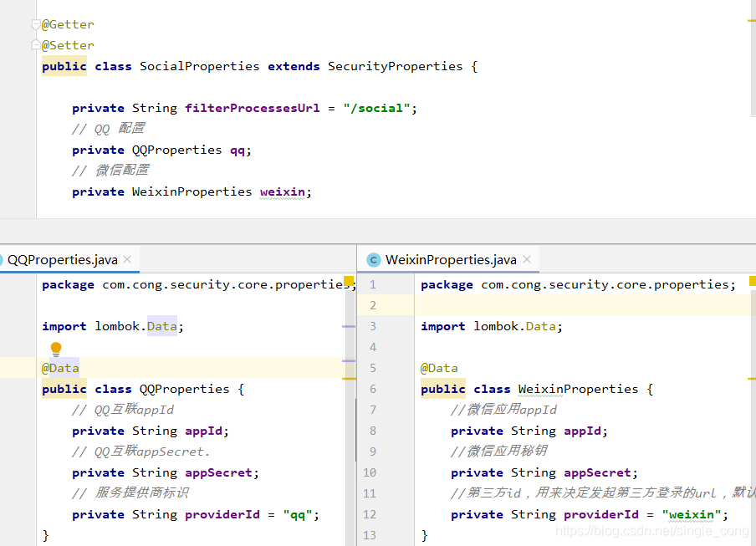Click yellow inspection indicator in WeixinProperties editor
Viewport: 756px width, 546px height.
point(753,282)
